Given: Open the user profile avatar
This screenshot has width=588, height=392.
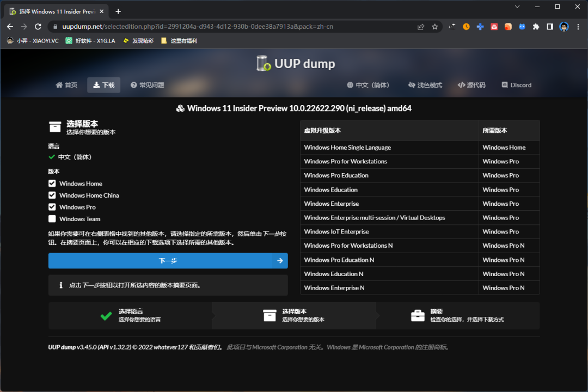Looking at the screenshot, I should (564, 27).
